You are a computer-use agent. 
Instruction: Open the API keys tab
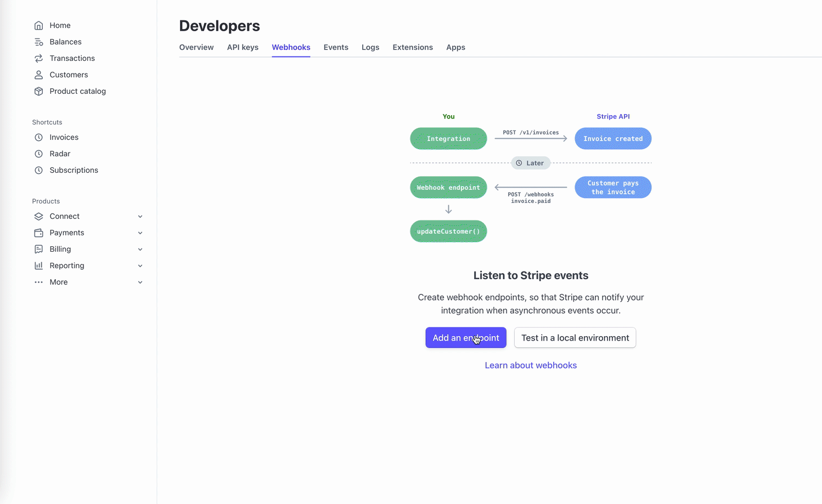point(243,47)
